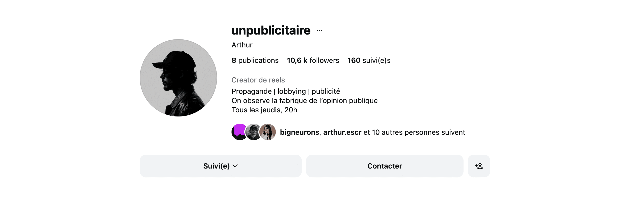Click the suggested accounts person-plus icon
Viewport: 644px width, 201px height.
[x=479, y=166]
